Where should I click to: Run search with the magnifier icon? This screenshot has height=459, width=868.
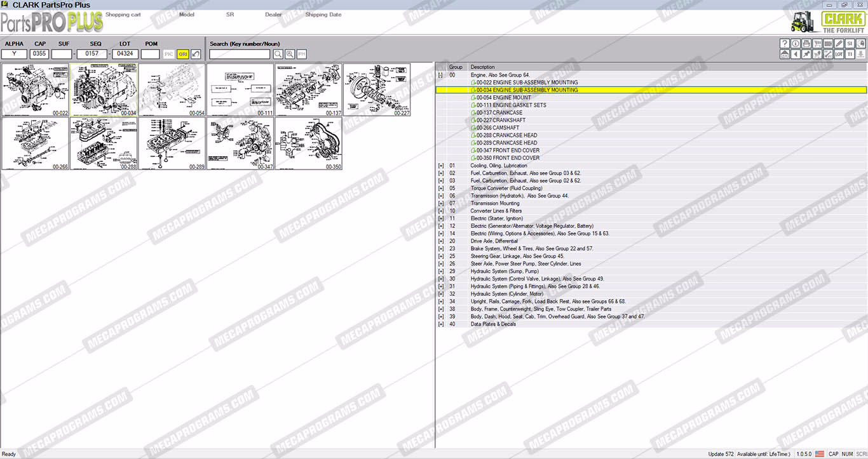point(278,54)
